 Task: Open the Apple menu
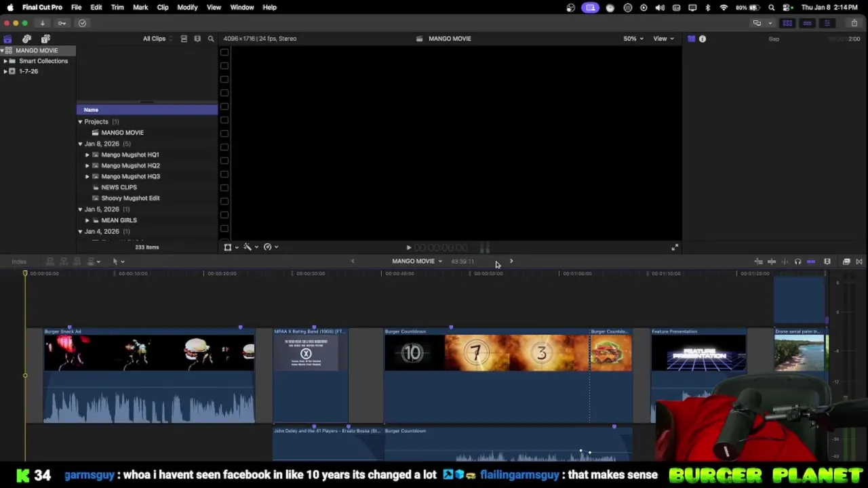[x=10, y=7]
